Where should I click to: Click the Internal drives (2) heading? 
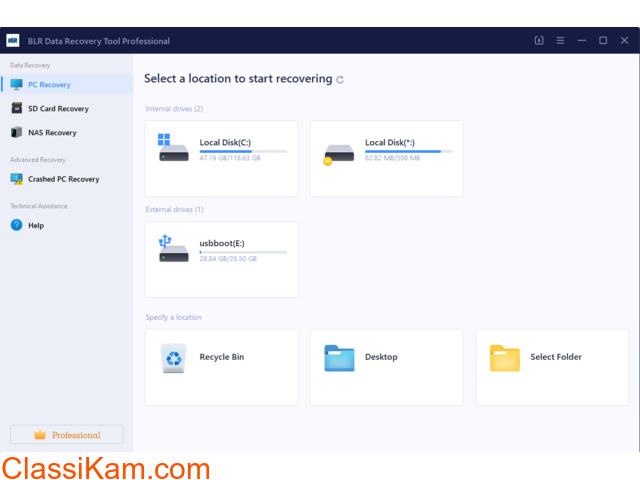point(174,109)
